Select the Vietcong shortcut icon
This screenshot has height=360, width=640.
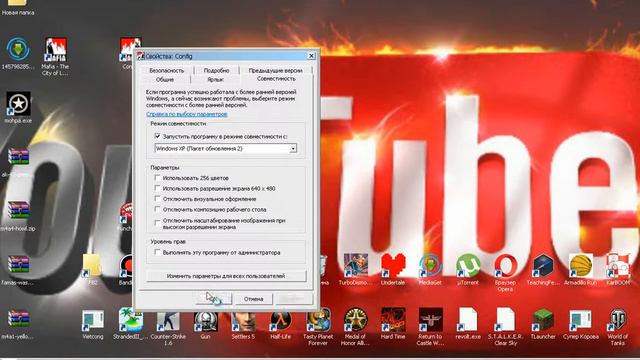[93, 320]
